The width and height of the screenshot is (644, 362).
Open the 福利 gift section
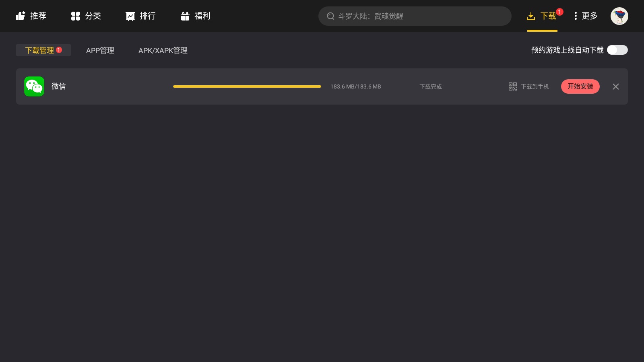click(x=195, y=16)
